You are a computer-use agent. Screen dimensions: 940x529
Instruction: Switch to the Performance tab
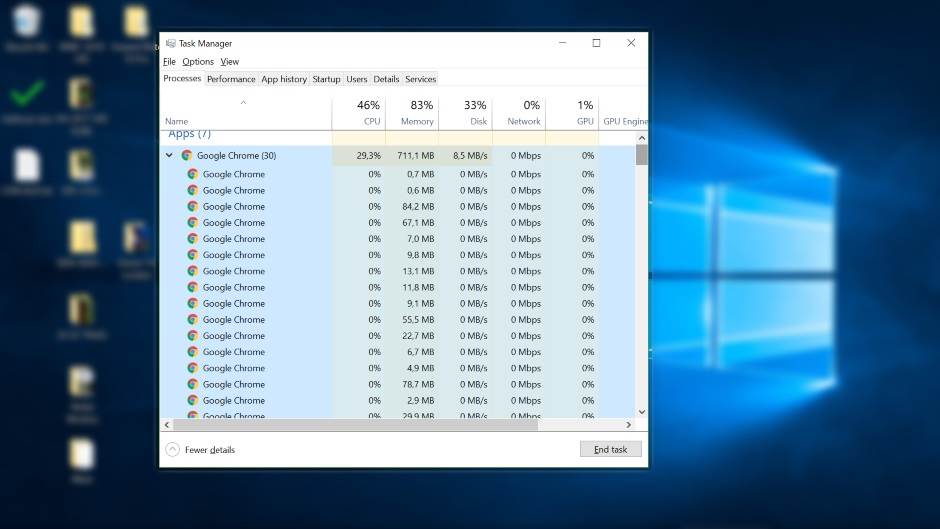[231, 79]
